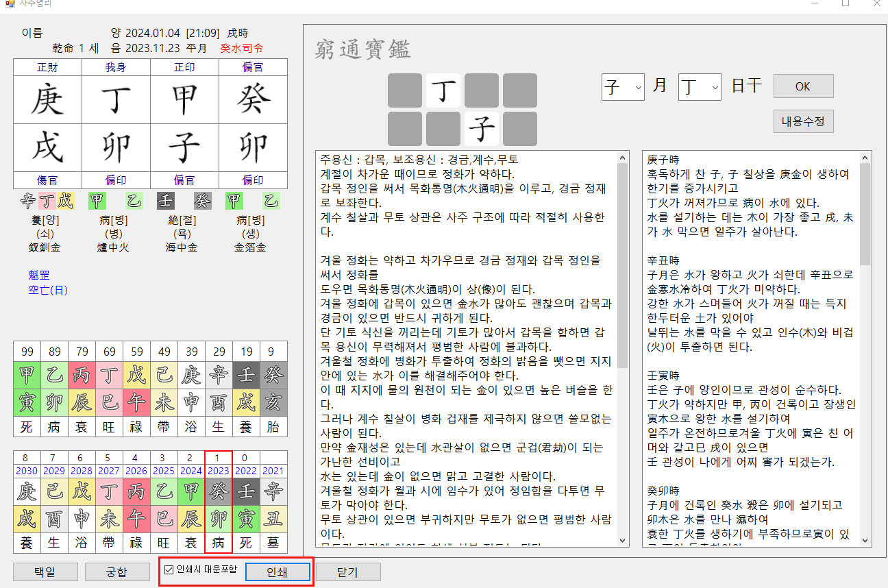Click the 대운 age 39 cell
The width and height of the screenshot is (888, 588).
pyautogui.click(x=191, y=352)
